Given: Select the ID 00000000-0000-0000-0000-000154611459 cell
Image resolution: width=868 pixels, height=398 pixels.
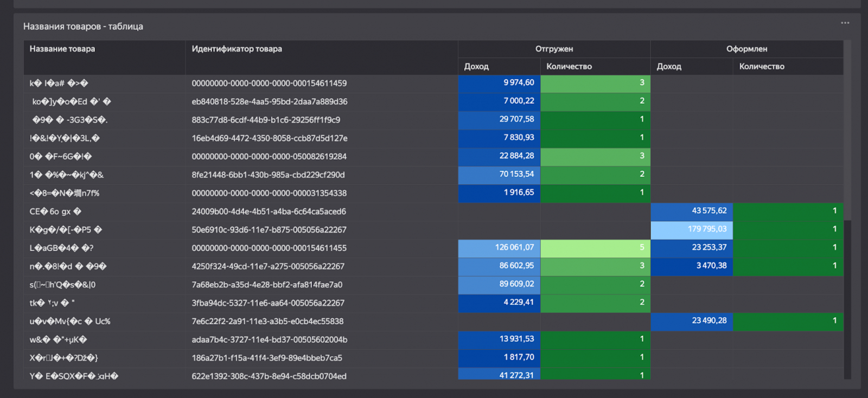Looking at the screenshot, I should coord(269,84).
